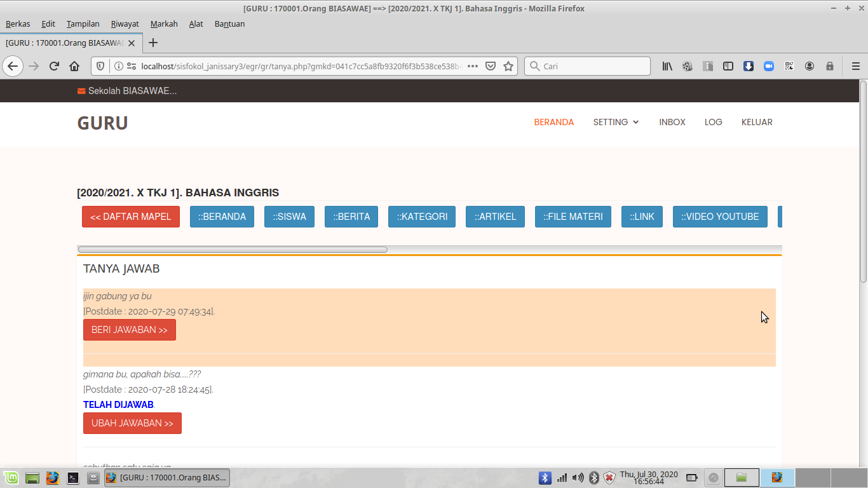Open the ::FILE MATERI button
Viewport: 868px width, 488px height.
[573, 217]
